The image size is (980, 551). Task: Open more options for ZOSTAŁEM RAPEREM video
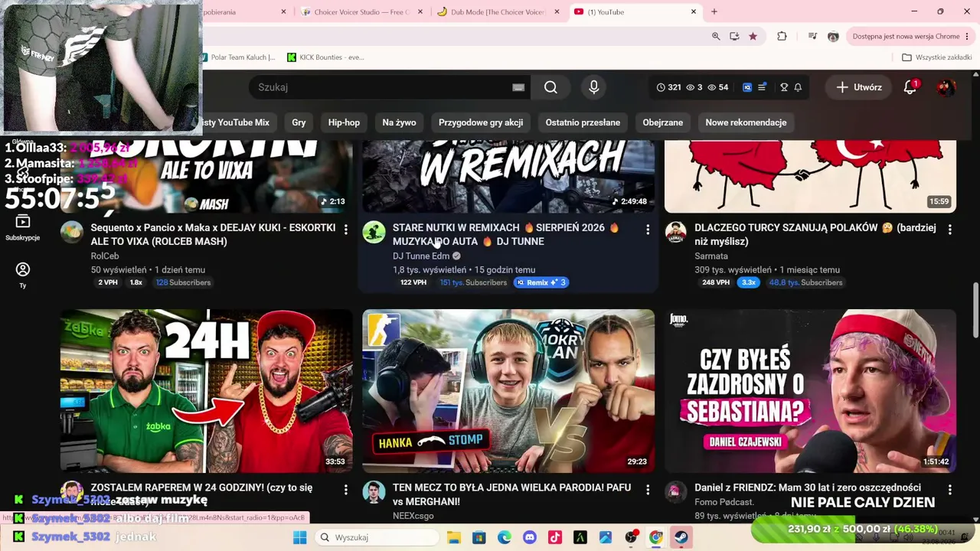click(346, 490)
